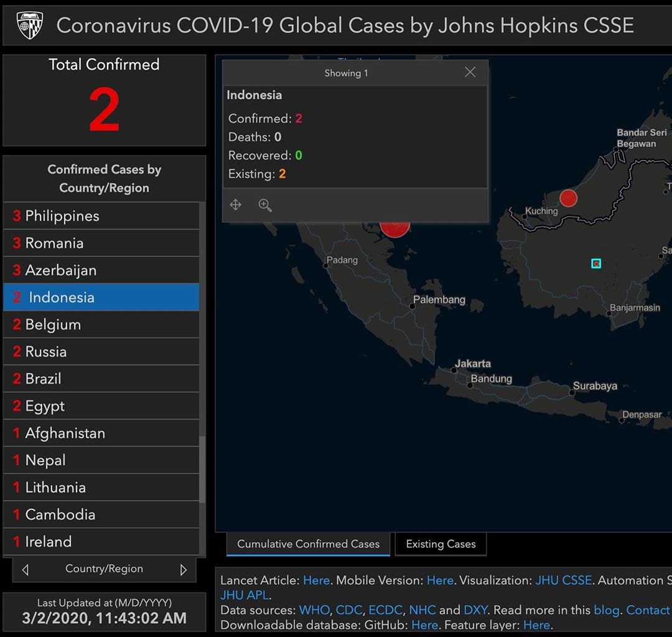Click the Johns Hopkins shield logo
The height and width of the screenshot is (637, 672).
tap(30, 26)
